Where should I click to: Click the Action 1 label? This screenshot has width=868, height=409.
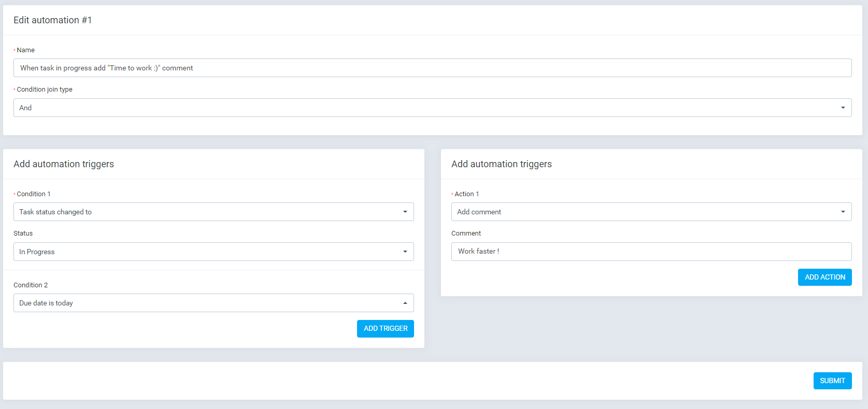pos(466,194)
